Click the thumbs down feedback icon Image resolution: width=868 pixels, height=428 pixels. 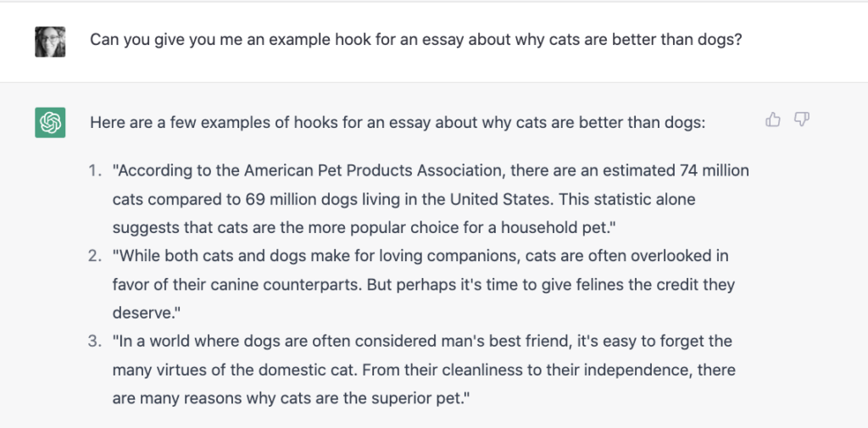801,120
